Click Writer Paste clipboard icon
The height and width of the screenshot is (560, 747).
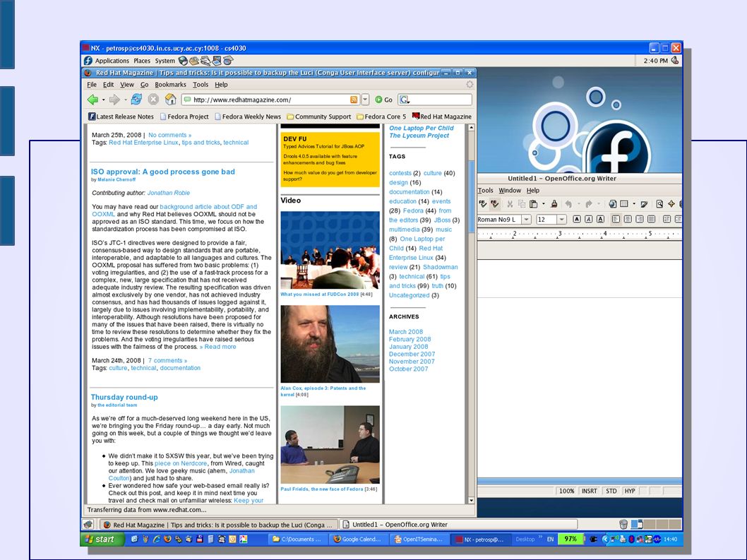[x=534, y=204]
